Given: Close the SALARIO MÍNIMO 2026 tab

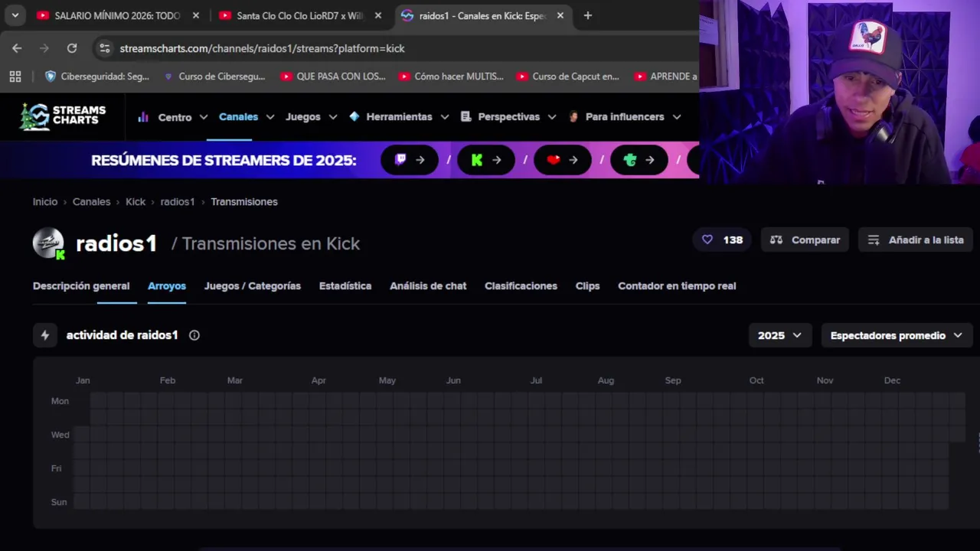Looking at the screenshot, I should click(196, 15).
